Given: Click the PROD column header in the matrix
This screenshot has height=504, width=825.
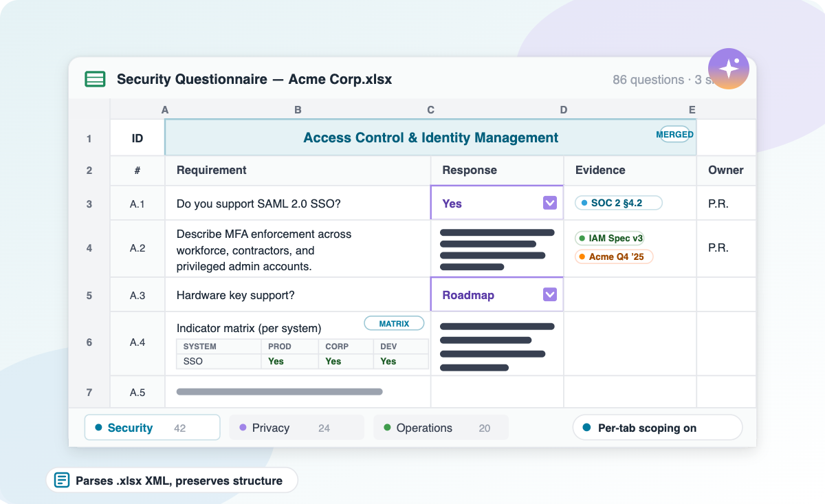Looking at the screenshot, I should coord(289,347).
